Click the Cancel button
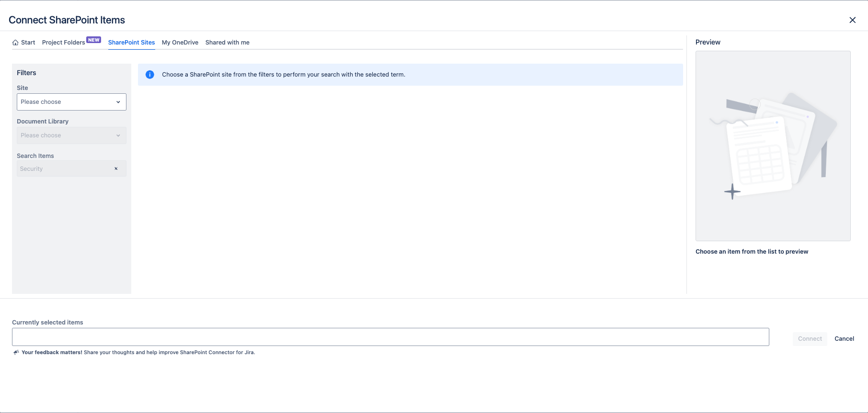 [x=844, y=339]
